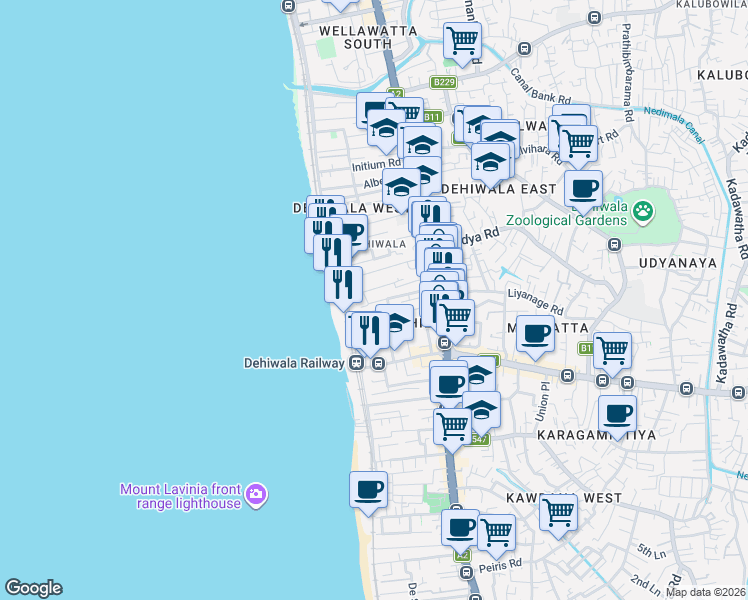Click the Dehiwala Railway text label
Viewport: 748px width, 600px height.
pos(294,363)
